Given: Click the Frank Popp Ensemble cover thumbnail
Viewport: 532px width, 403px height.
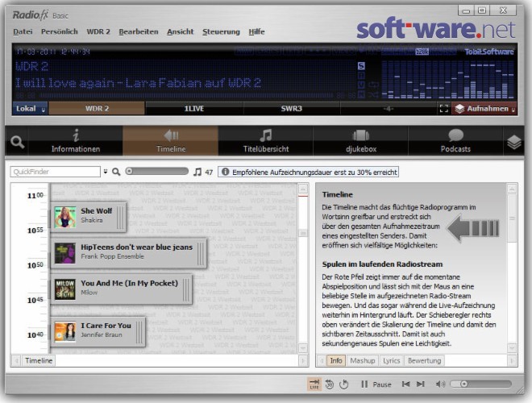Looking at the screenshot, I should (x=65, y=253).
